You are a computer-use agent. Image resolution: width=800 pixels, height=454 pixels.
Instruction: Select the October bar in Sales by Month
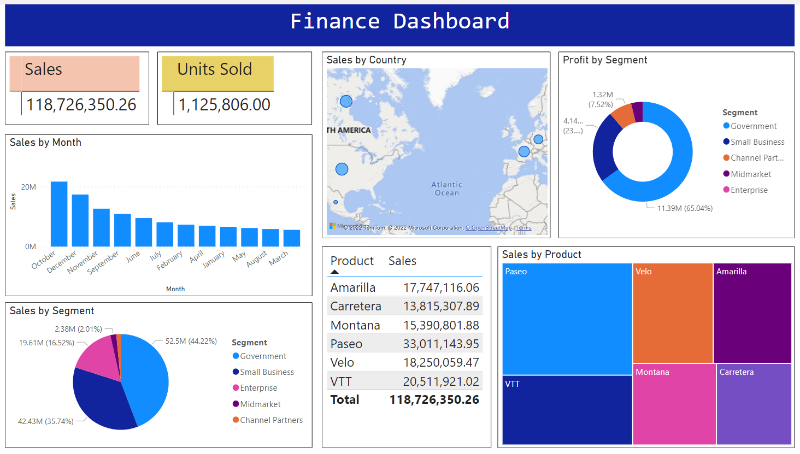point(59,213)
